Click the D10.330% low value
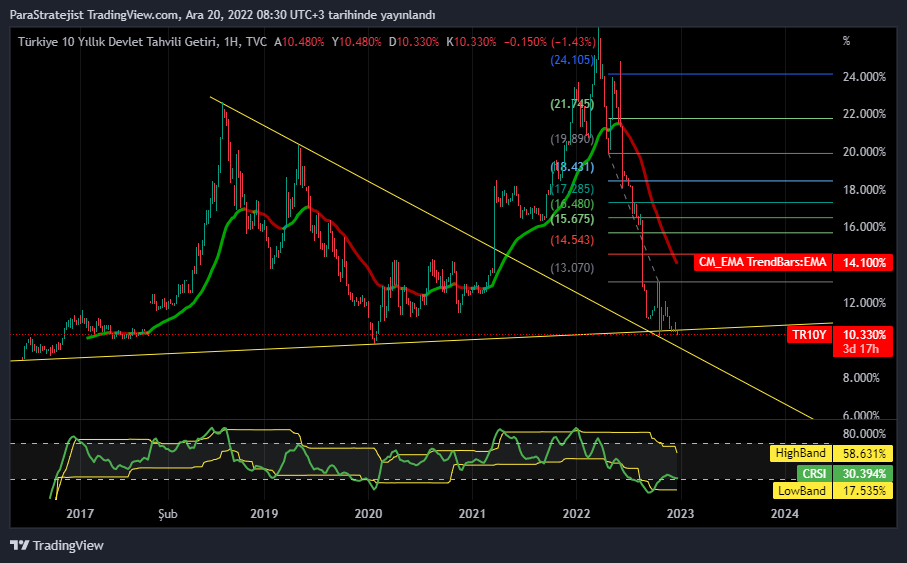Viewport: 907px width, 563px height. pyautogui.click(x=414, y=42)
